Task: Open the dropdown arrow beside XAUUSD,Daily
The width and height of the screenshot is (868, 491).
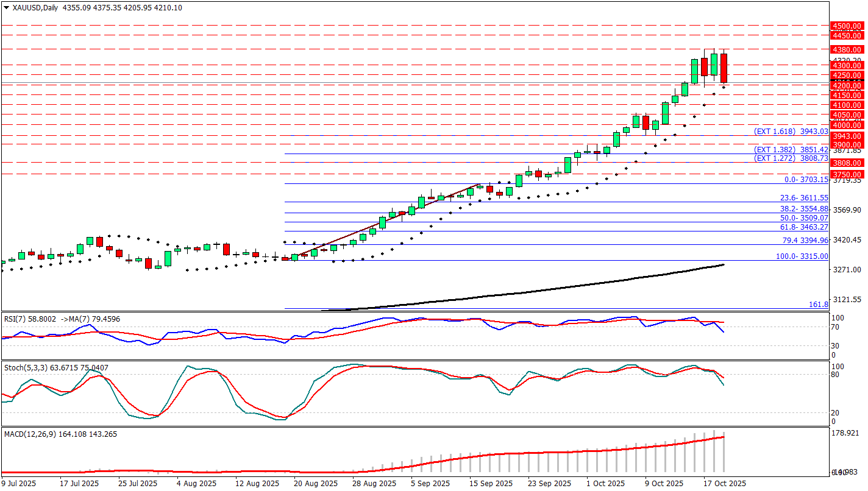Action: pyautogui.click(x=6, y=8)
